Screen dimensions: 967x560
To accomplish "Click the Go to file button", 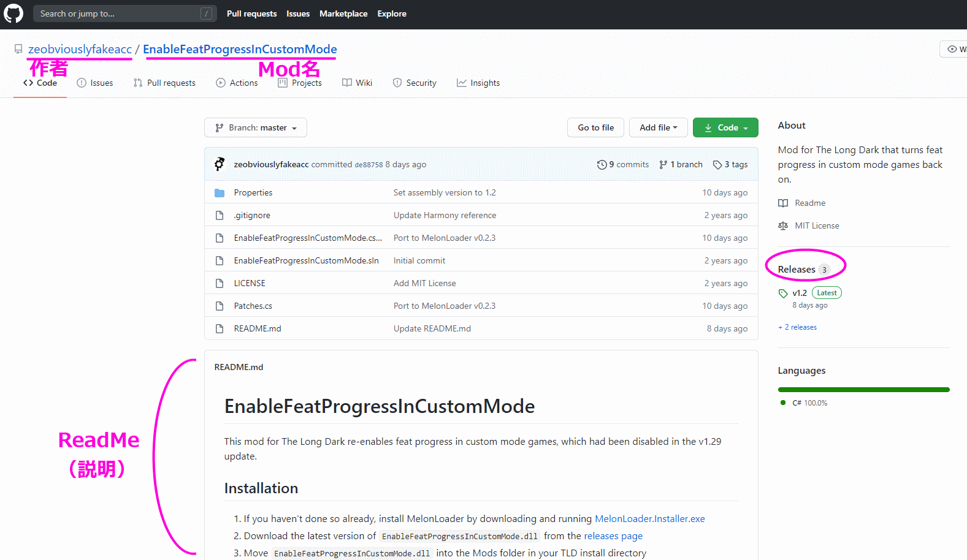I will coord(595,127).
